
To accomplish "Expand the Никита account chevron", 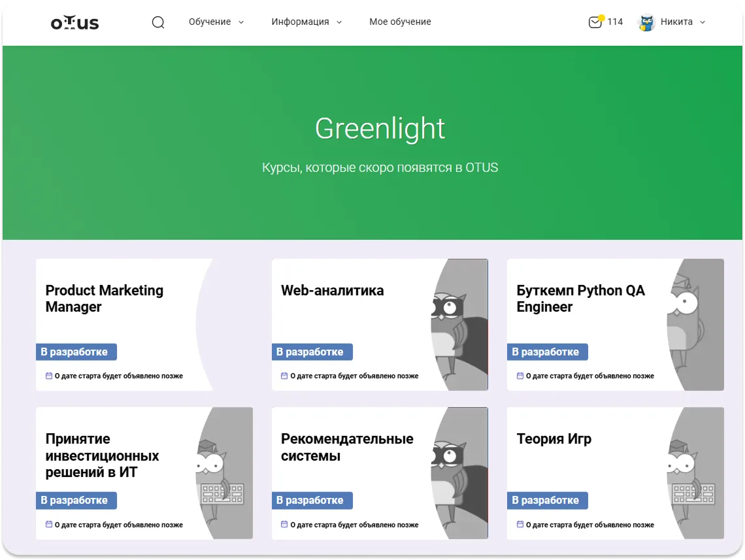I will 703,22.
